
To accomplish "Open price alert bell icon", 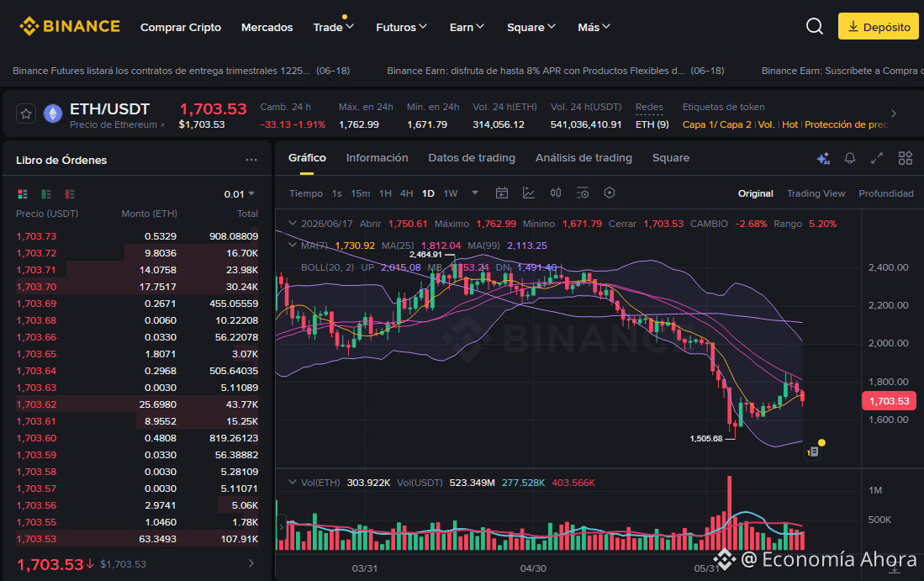I will (x=850, y=158).
